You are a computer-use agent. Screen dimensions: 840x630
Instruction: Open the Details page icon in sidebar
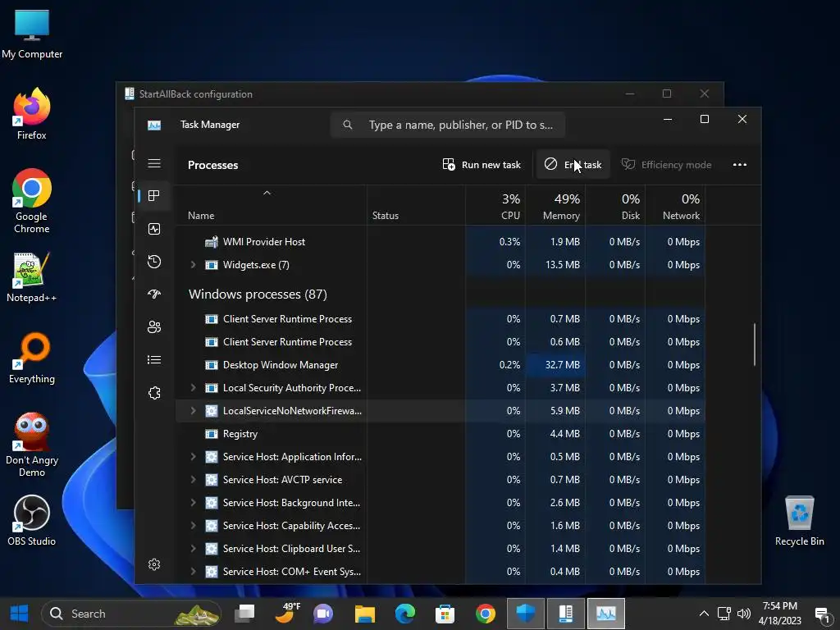[154, 360]
